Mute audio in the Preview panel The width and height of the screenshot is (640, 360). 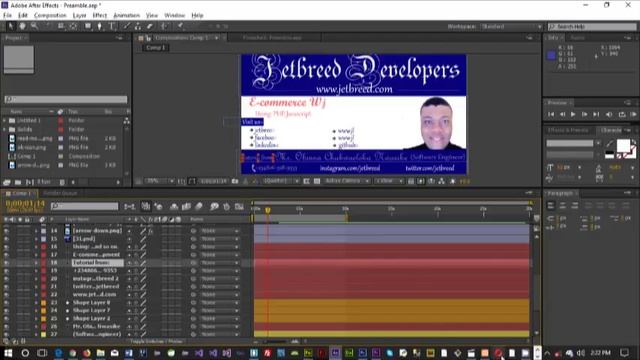609,115
